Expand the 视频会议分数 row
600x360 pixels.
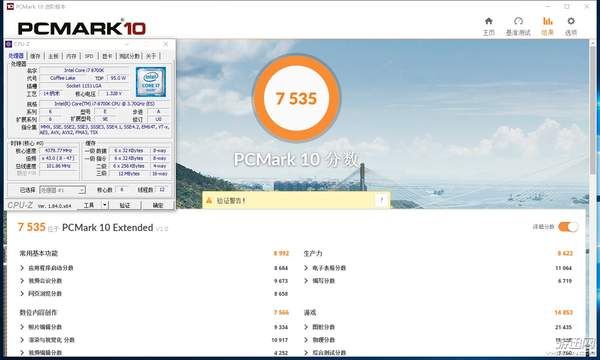click(22, 281)
